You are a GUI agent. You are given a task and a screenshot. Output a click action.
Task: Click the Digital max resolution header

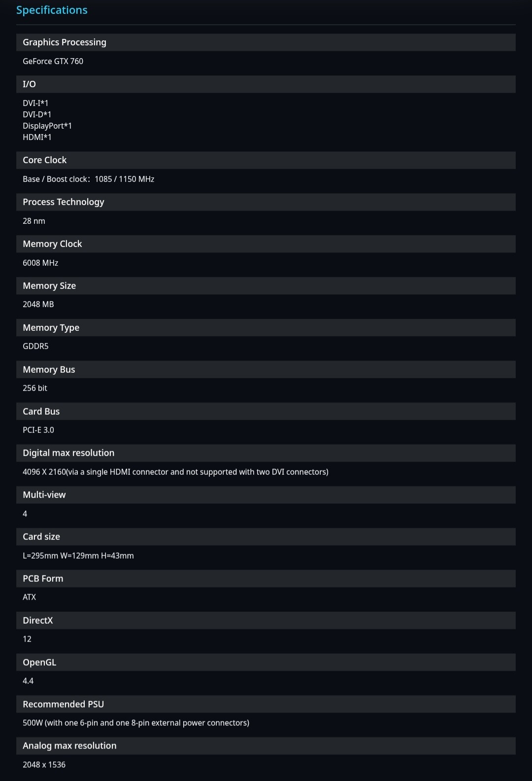(x=68, y=453)
